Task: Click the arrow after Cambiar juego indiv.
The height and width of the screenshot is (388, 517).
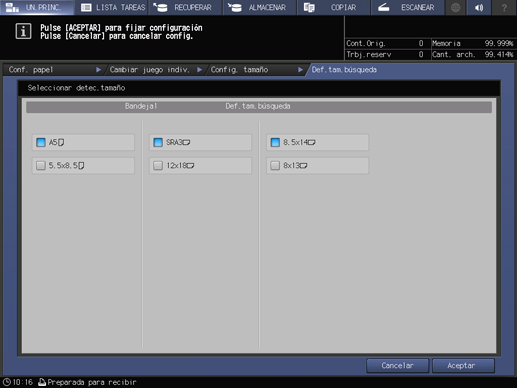Action: [x=199, y=70]
